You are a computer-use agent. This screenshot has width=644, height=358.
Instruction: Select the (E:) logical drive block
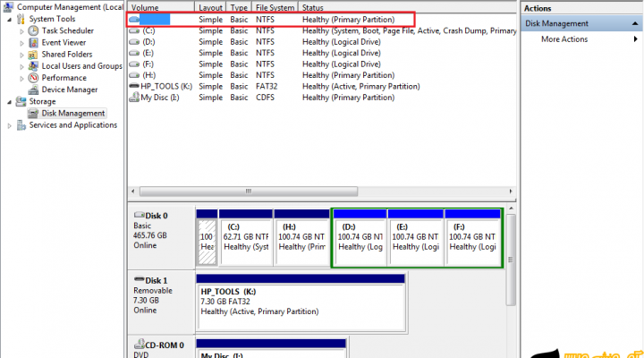click(415, 237)
